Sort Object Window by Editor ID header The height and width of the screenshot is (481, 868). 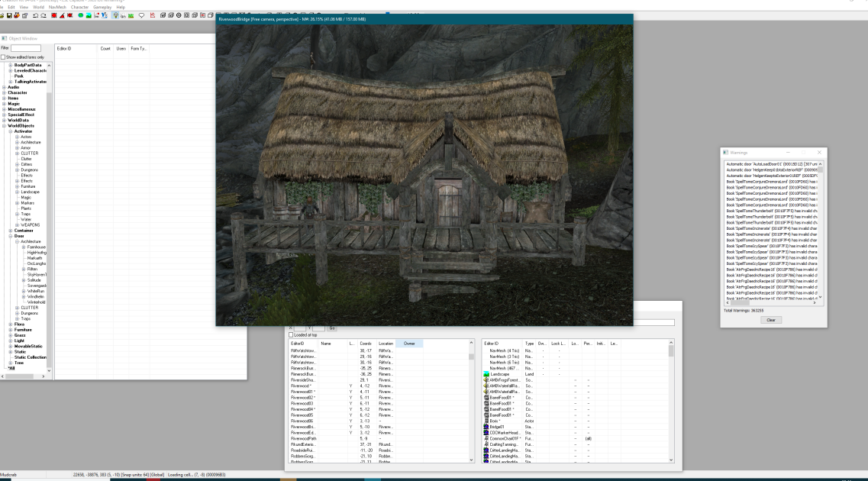click(x=76, y=49)
